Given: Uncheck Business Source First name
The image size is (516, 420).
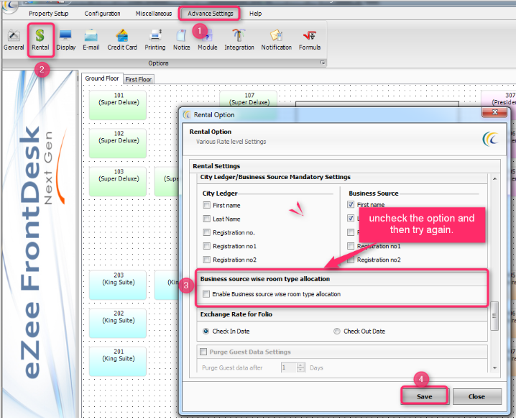Looking at the screenshot, I should pos(351,204).
